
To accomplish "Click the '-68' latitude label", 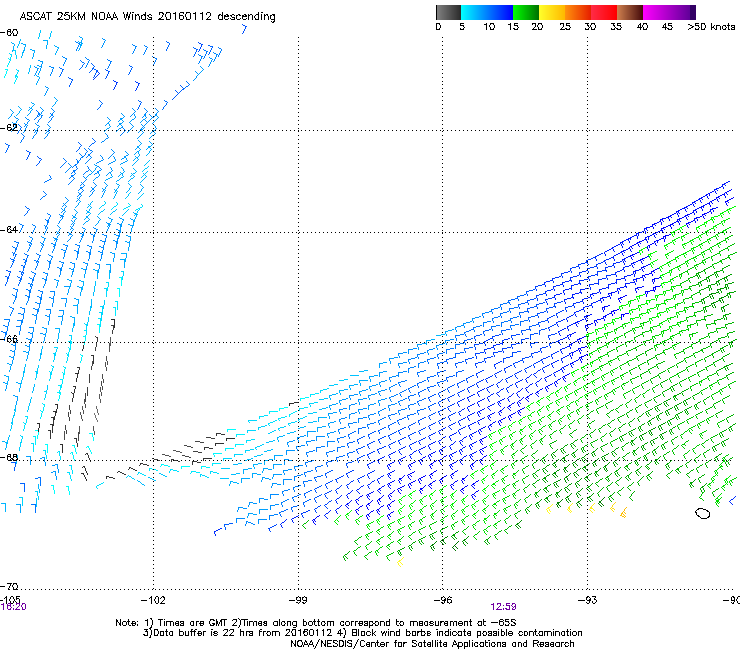I will [9, 458].
